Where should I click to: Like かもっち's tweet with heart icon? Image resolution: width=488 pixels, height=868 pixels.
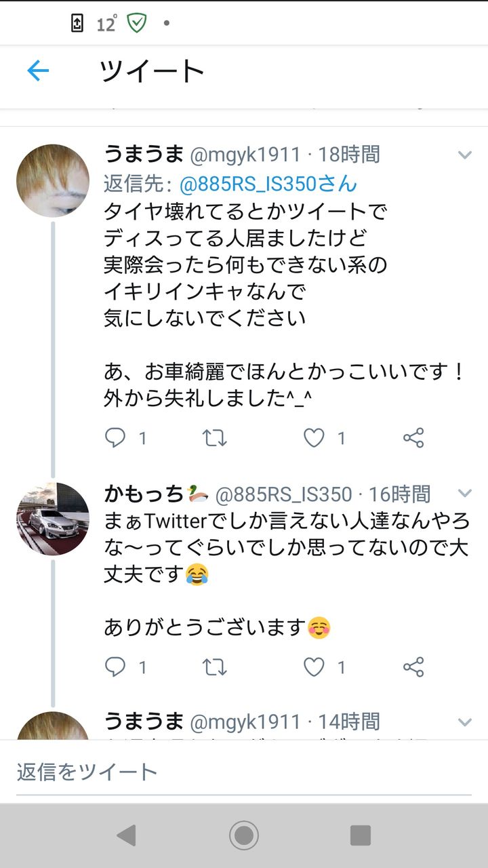click(x=314, y=667)
